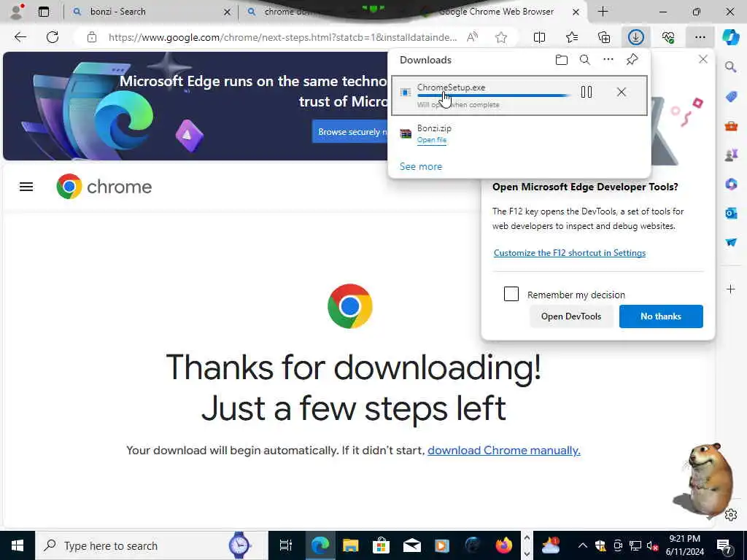Open File Explorer from taskbar
The width and height of the screenshot is (747, 560).
pos(350,545)
